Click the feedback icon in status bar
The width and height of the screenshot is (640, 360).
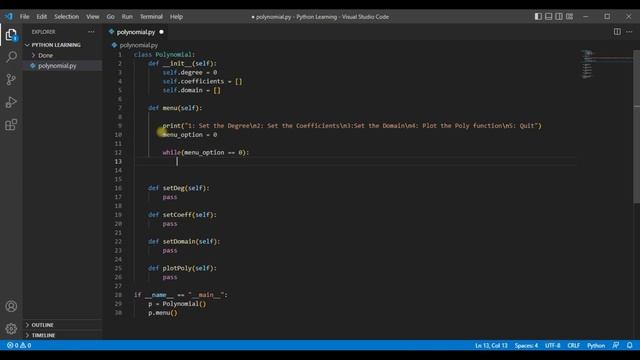click(616, 345)
